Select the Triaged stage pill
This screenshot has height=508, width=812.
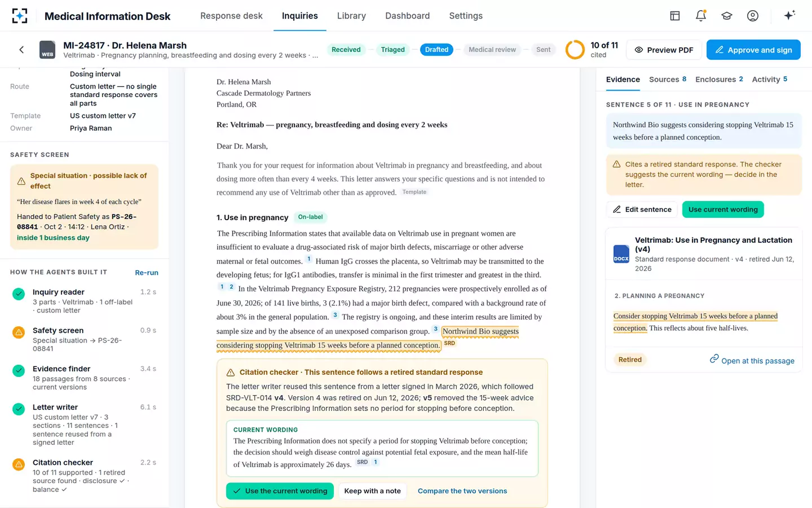[x=392, y=50]
